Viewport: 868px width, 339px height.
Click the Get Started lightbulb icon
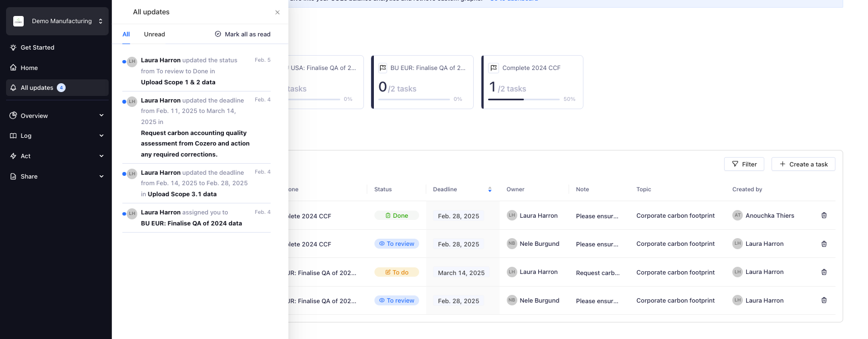pyautogui.click(x=13, y=47)
